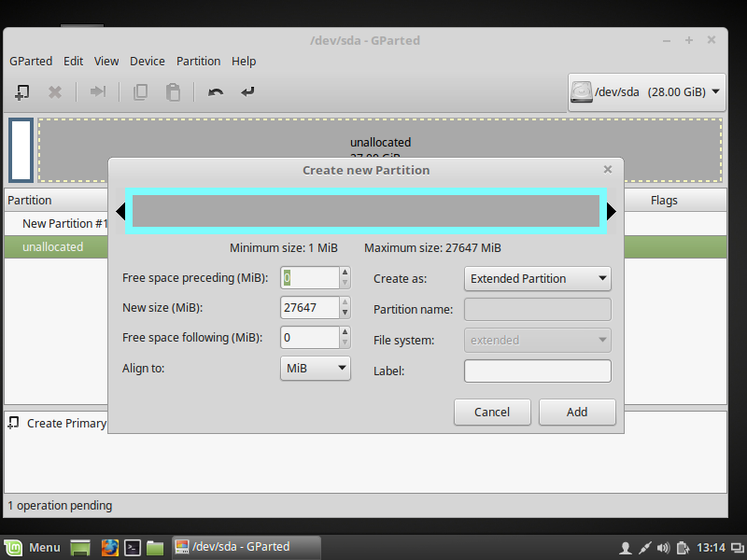Click the panel clock showing 13:14

[711, 548]
